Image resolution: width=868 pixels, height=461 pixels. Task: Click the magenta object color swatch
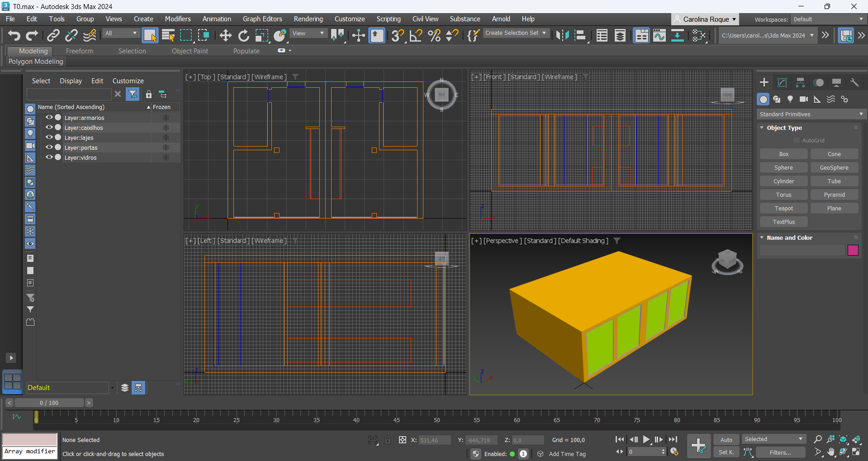tap(853, 250)
